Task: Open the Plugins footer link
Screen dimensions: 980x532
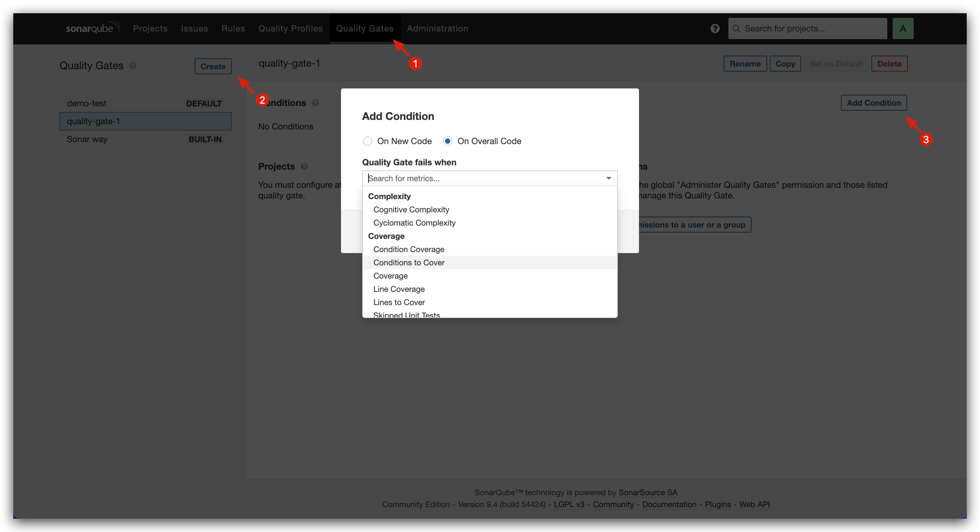Action: [x=717, y=504]
